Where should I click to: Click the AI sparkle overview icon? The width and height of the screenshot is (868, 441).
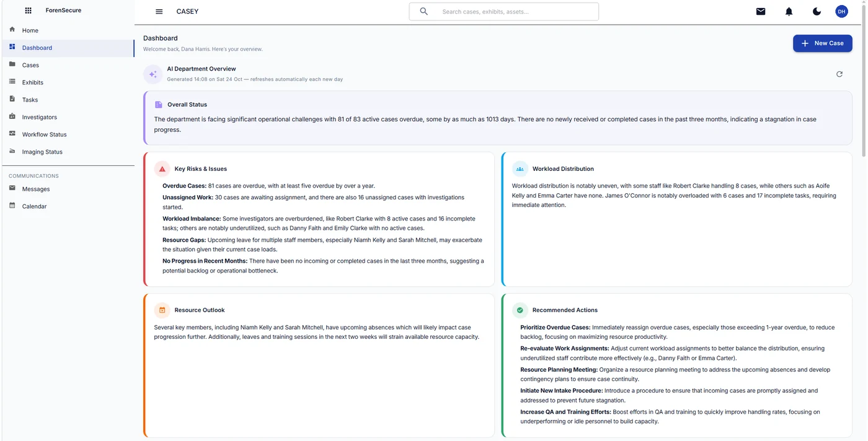(x=153, y=74)
